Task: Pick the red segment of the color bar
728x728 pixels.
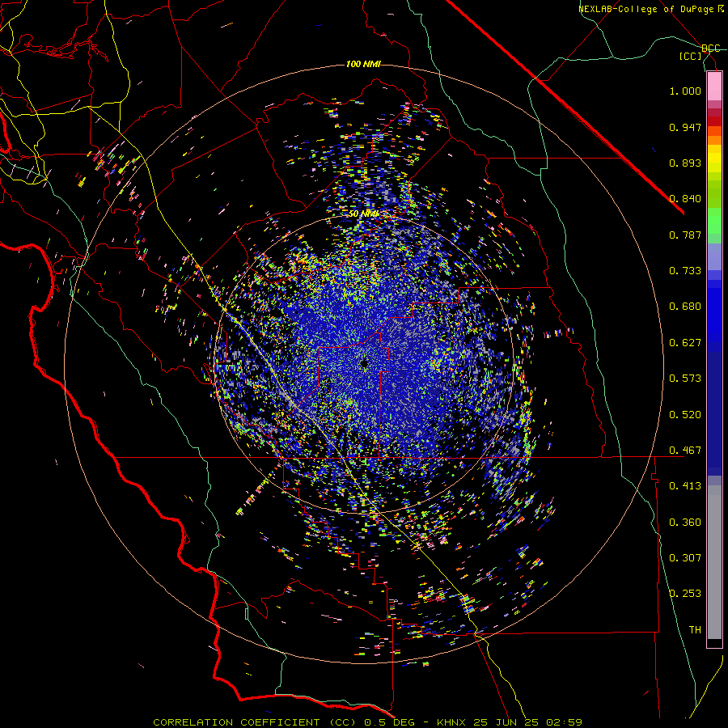Action: (714, 121)
